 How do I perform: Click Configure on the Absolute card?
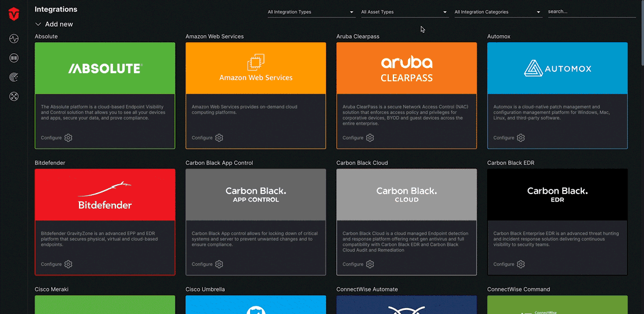click(x=52, y=138)
